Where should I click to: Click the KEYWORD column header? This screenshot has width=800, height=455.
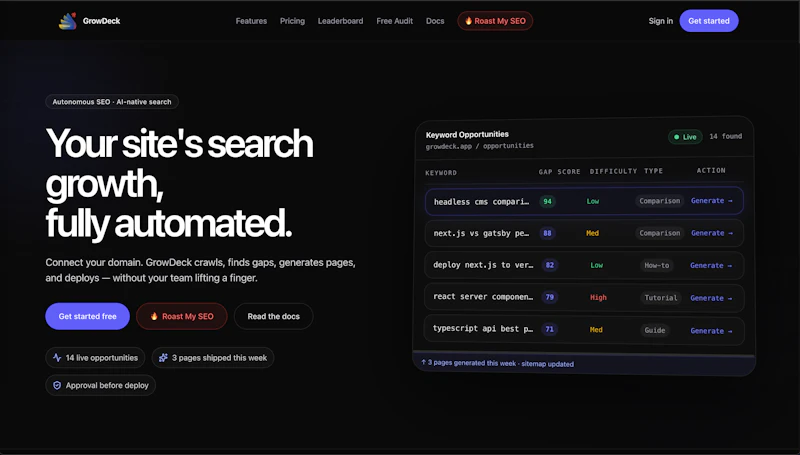[441, 173]
